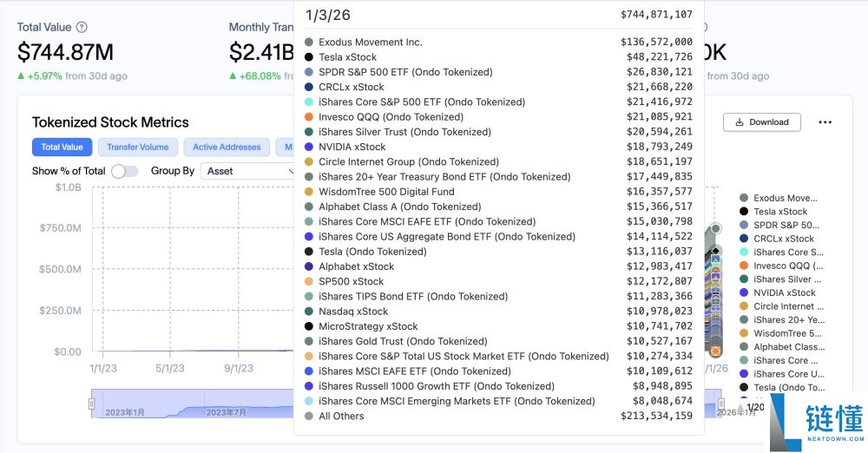
Task: Click the $744,871,107 total in tooltip header
Action: (656, 15)
